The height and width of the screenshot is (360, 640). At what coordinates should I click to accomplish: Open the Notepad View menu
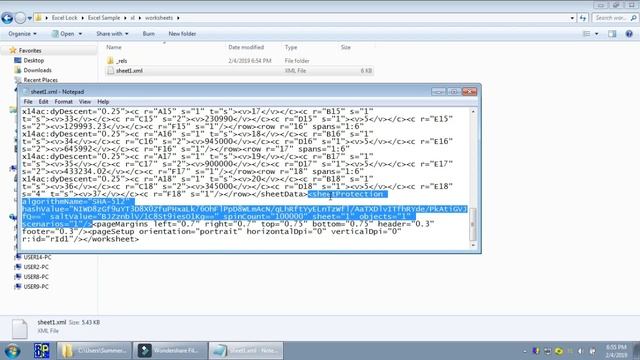coord(84,102)
